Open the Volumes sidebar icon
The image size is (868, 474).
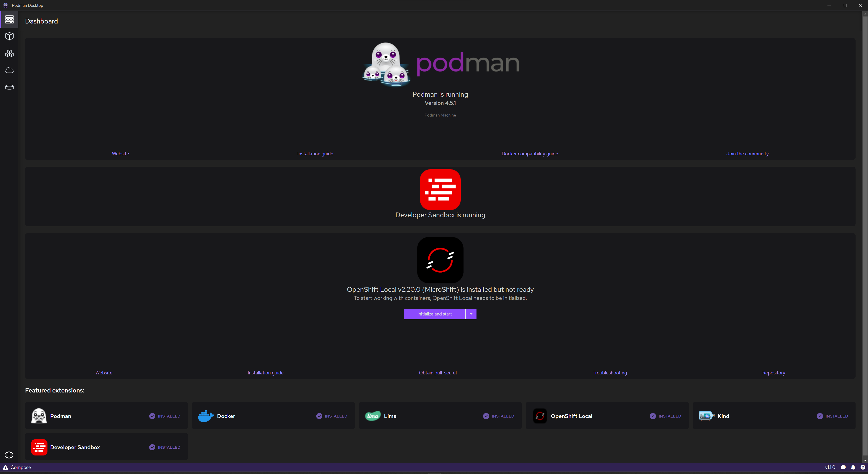(9, 87)
